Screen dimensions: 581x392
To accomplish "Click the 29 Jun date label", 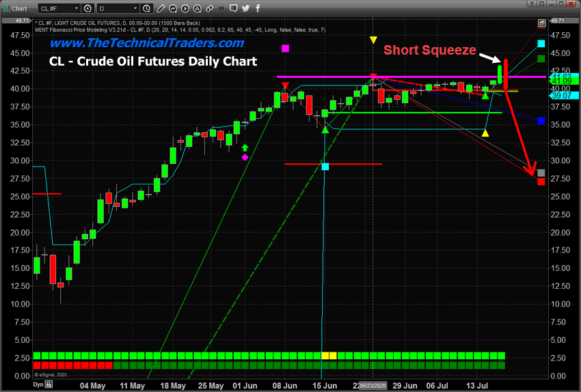I will (405, 386).
